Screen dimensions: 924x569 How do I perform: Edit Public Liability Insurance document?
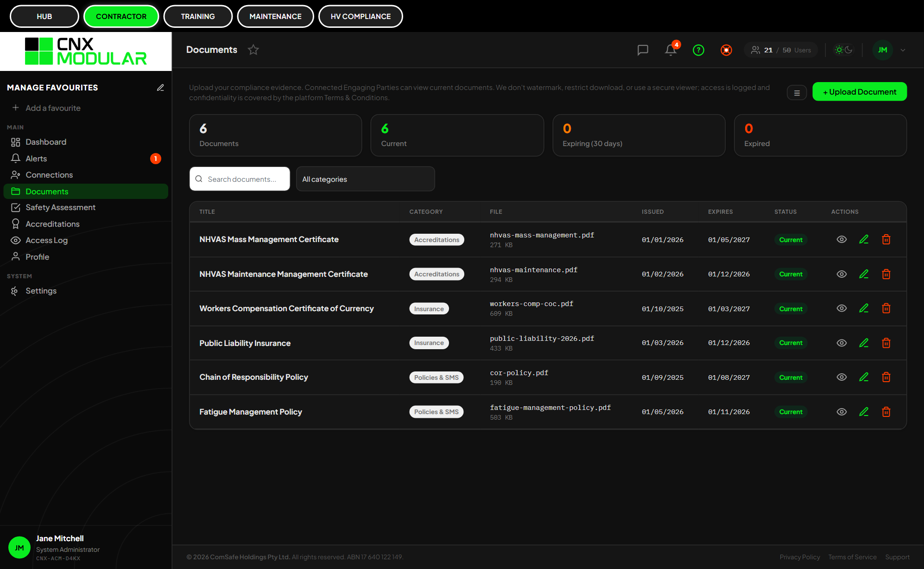tap(864, 343)
